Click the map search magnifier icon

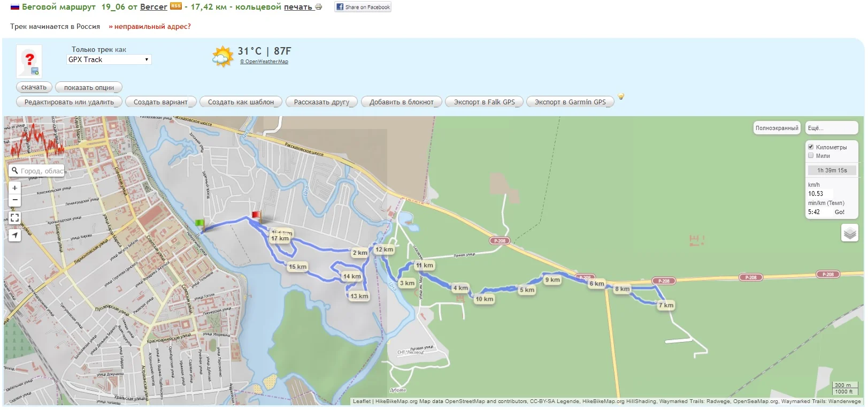15,171
